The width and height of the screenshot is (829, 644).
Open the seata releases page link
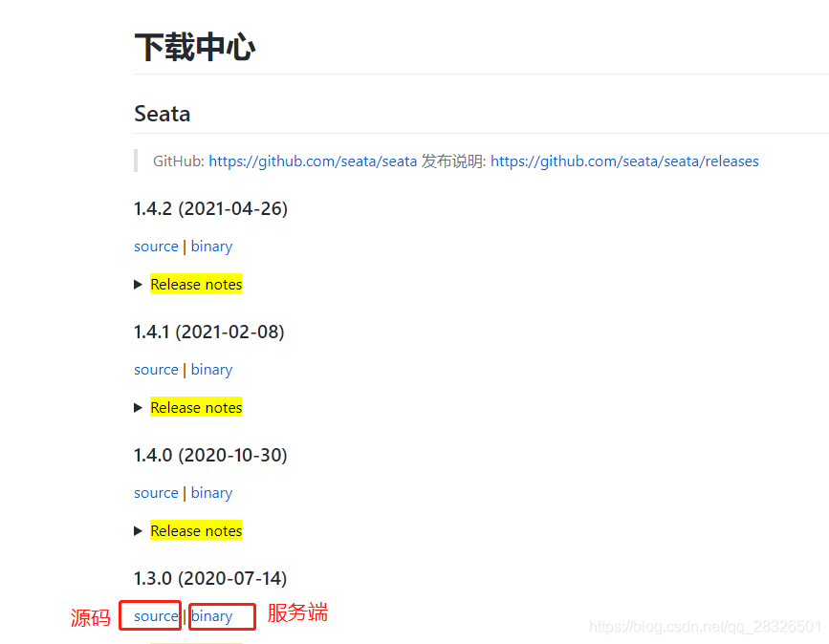pyautogui.click(x=624, y=161)
